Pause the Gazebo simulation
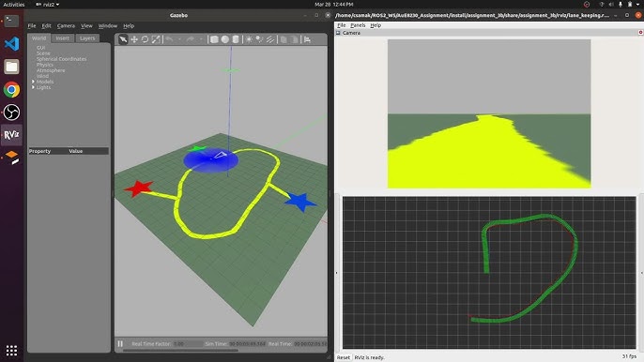Image resolution: width=644 pixels, height=362 pixels. click(120, 343)
